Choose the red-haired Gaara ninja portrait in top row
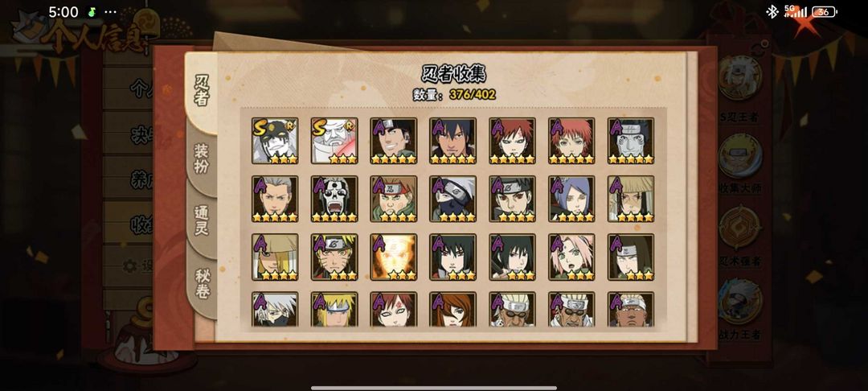Image resolution: width=868 pixels, height=391 pixels. point(512,141)
